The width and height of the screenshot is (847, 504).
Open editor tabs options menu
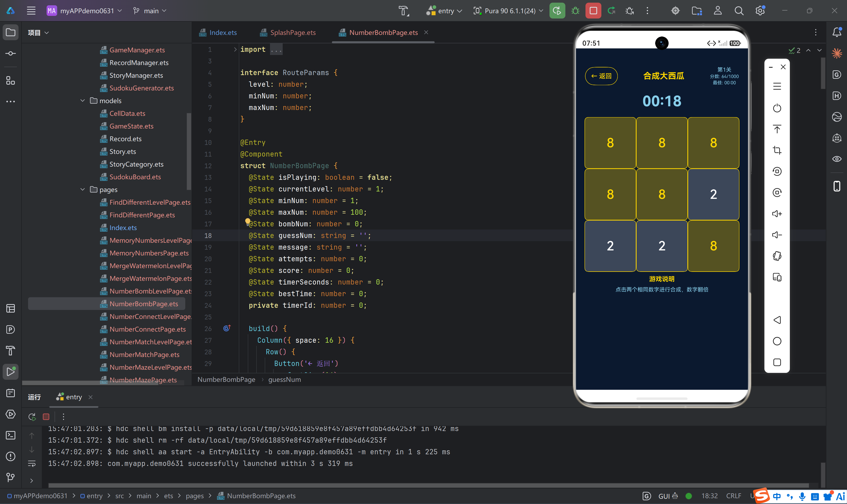click(816, 32)
